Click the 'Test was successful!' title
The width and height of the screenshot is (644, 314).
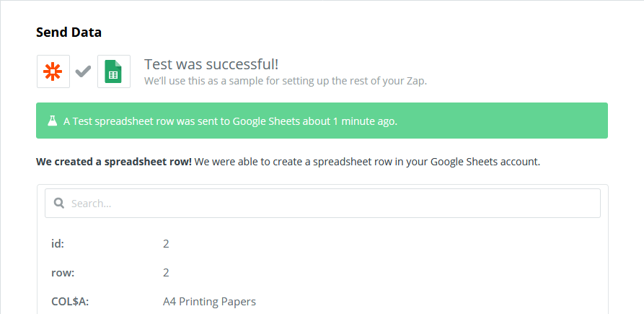click(211, 64)
